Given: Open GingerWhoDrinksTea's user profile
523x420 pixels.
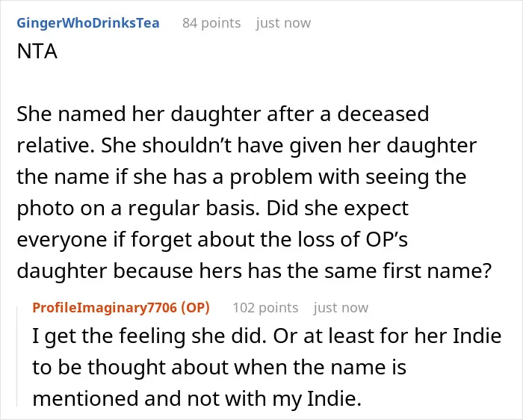Looking at the screenshot, I should pyautogui.click(x=88, y=23).
